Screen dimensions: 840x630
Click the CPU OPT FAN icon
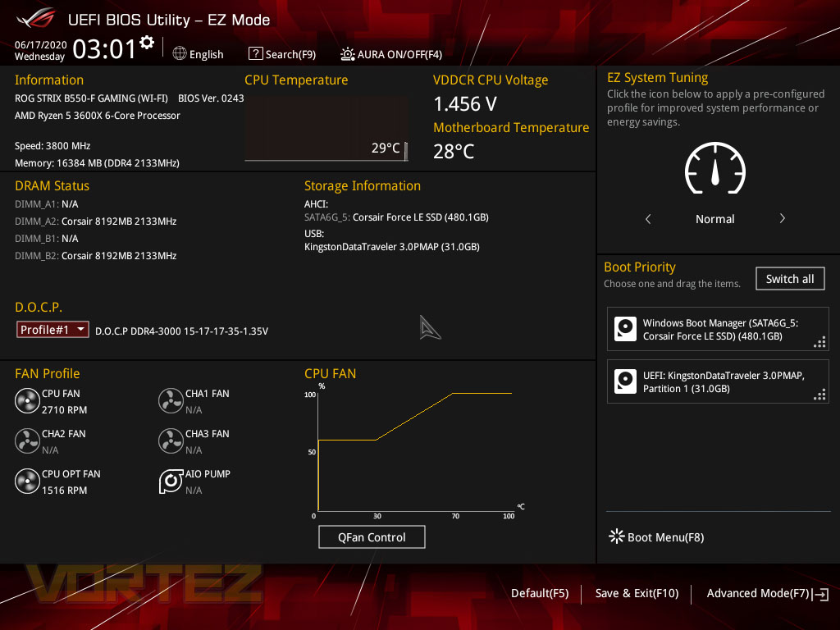27,481
